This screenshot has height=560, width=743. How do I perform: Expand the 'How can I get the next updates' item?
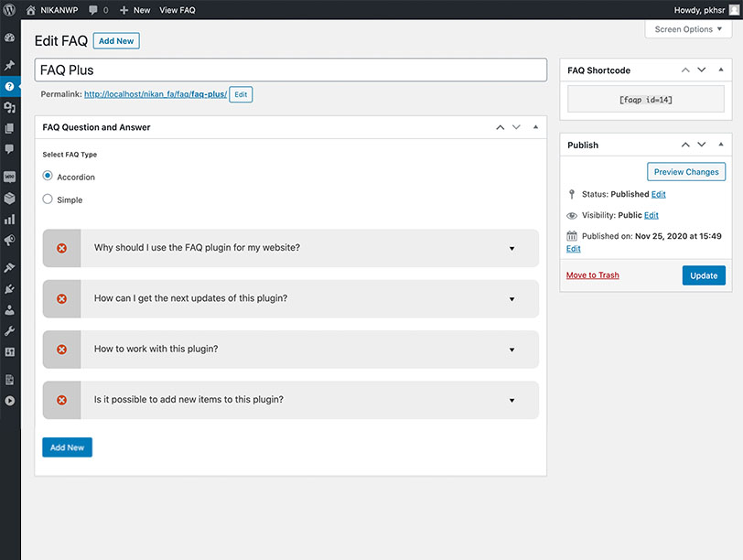[x=511, y=299]
